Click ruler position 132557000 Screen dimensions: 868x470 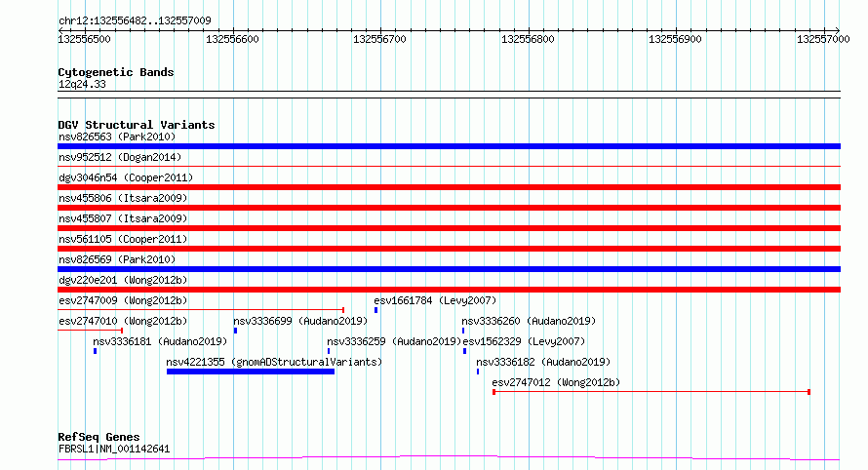coord(823,39)
